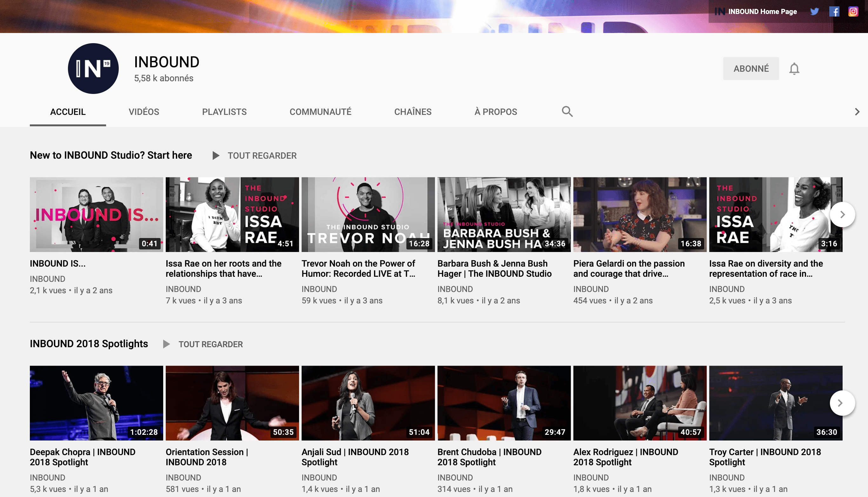
Task: Open the Piera Gelardi video thumbnail
Action: 640,215
